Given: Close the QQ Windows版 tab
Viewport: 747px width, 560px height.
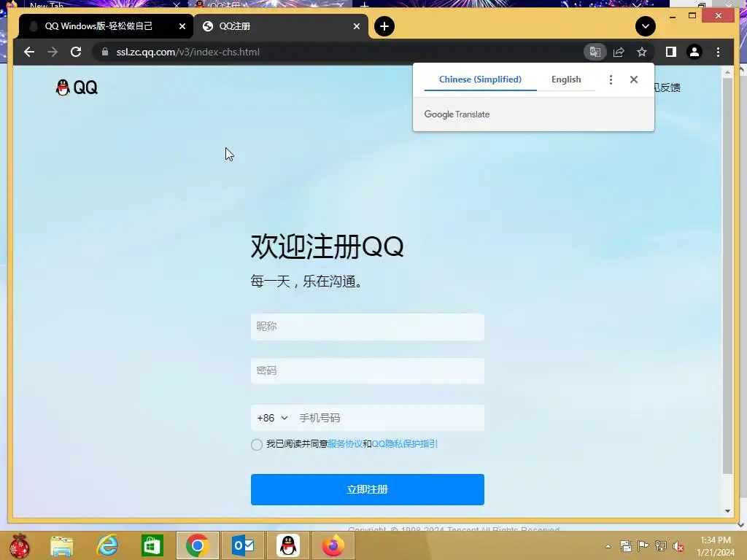Looking at the screenshot, I should (x=182, y=26).
